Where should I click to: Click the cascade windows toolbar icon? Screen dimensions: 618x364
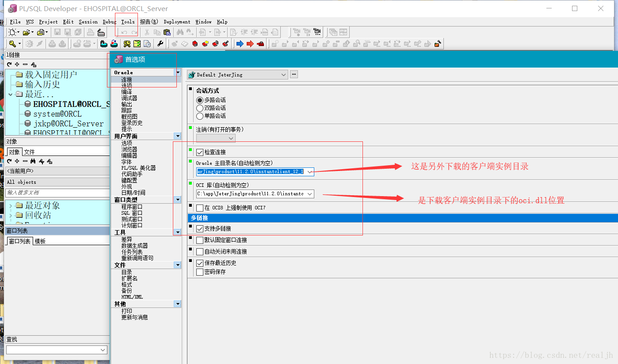pos(333,32)
